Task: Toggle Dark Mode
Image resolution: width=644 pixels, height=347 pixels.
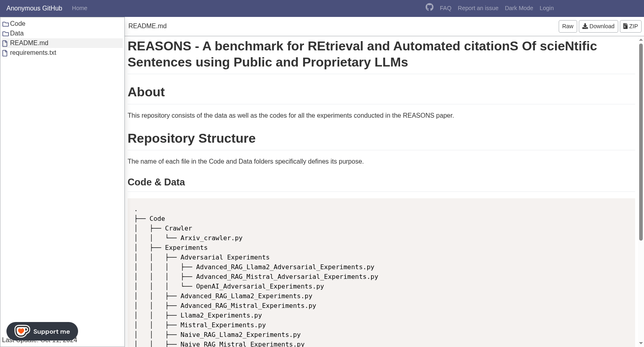Action: [x=519, y=8]
